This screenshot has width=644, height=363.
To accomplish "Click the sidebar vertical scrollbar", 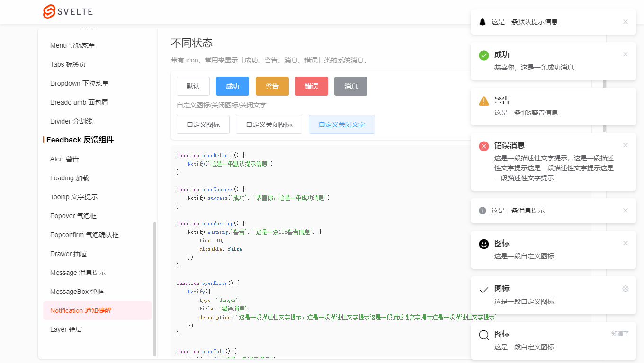I will pyautogui.click(x=154, y=289).
